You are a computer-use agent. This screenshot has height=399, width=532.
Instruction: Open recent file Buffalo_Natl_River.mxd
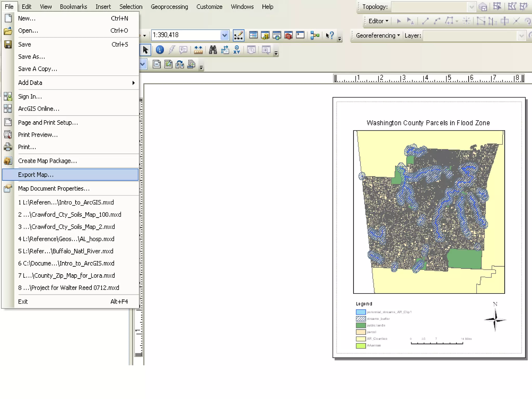pos(65,251)
